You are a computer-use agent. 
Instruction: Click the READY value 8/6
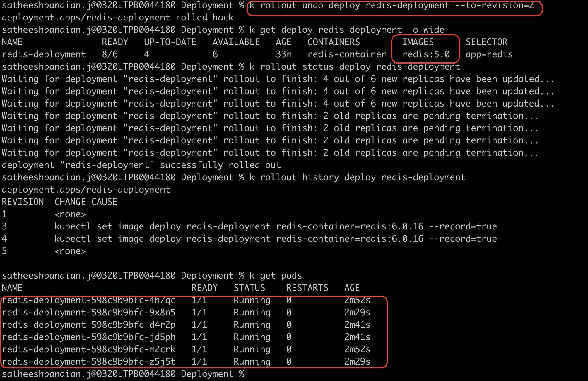tap(110, 54)
